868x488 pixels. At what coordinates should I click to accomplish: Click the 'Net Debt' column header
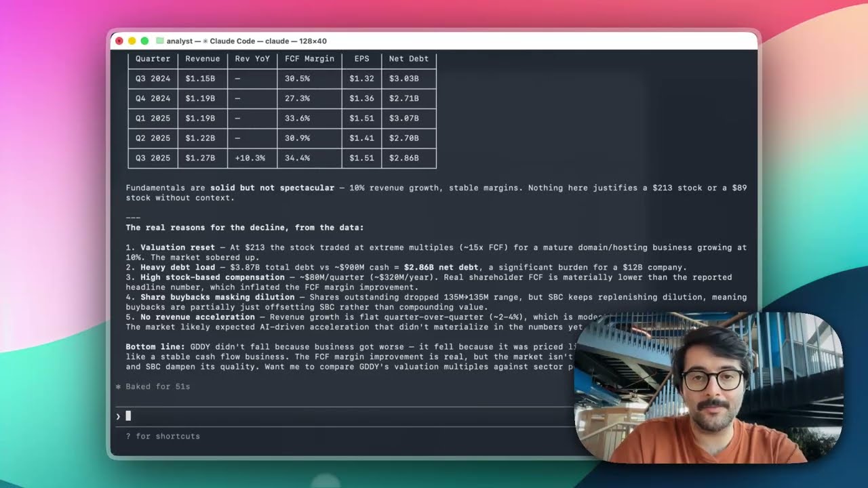coord(408,59)
